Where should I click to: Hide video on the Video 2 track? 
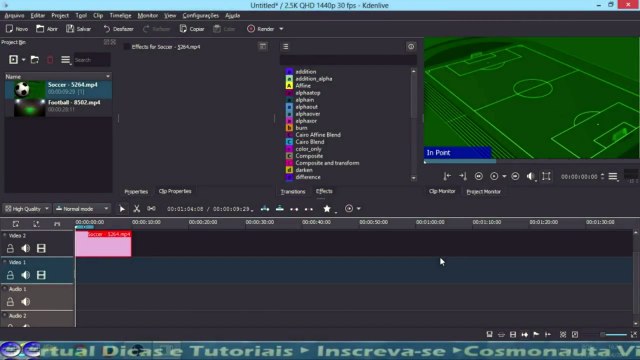pyautogui.click(x=41, y=248)
